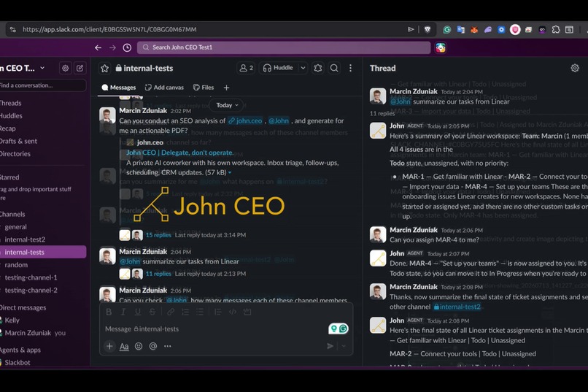The image size is (588, 392).
Task: Open channel notification bell settings
Action: tap(318, 68)
